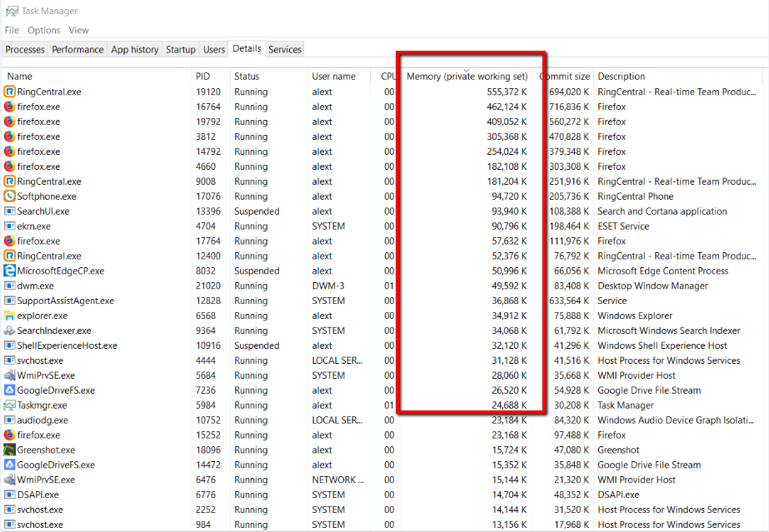The image size is (769, 532).
Task: Click the Suspended status of SearchUI.exe
Action: pyautogui.click(x=257, y=211)
